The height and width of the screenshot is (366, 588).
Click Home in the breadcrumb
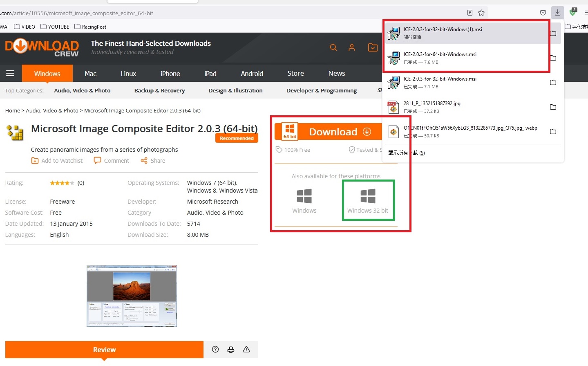tap(13, 110)
